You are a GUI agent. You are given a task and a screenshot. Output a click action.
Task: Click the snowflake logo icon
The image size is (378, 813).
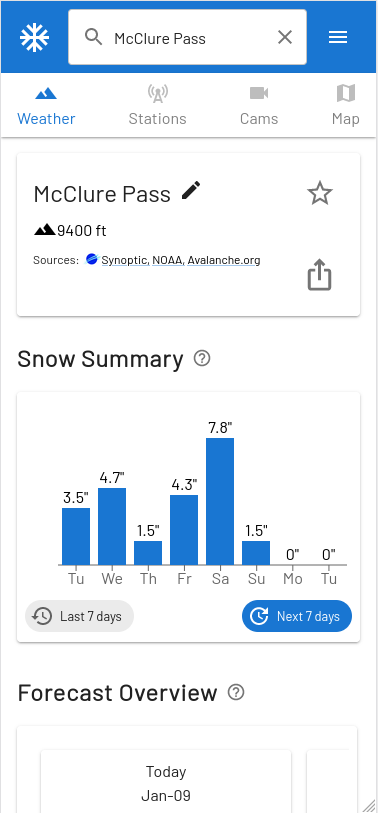pyautogui.click(x=34, y=37)
